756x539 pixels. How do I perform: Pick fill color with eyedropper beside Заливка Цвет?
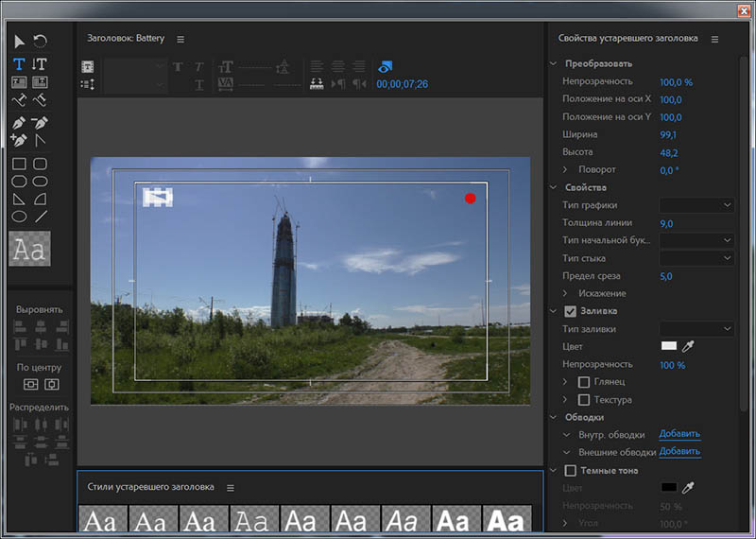tap(688, 346)
